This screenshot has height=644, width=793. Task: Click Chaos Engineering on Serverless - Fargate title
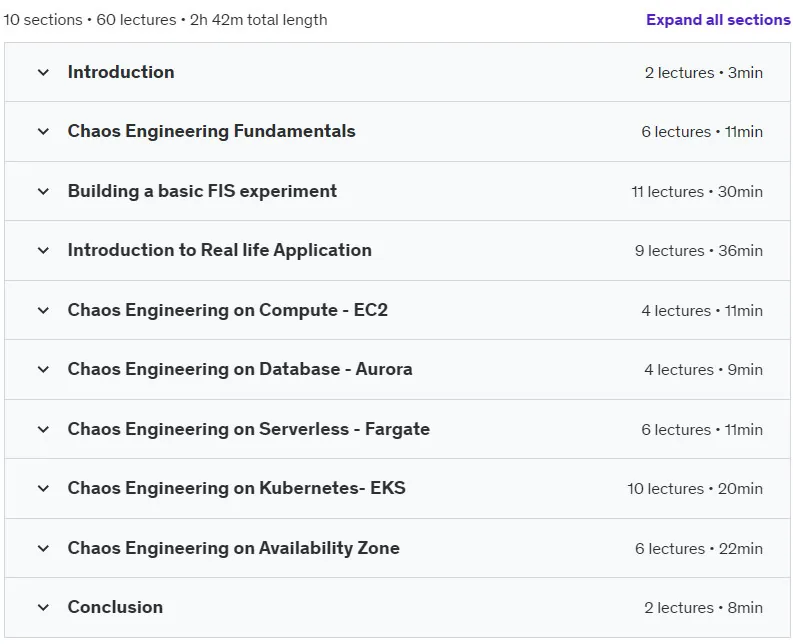[x=249, y=429]
